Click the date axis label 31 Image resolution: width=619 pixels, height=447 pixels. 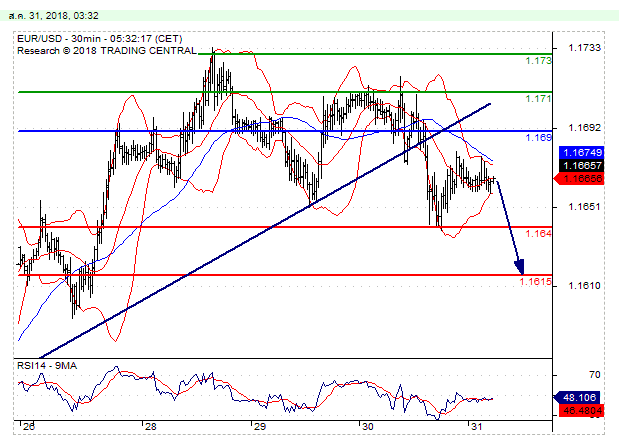476,426
